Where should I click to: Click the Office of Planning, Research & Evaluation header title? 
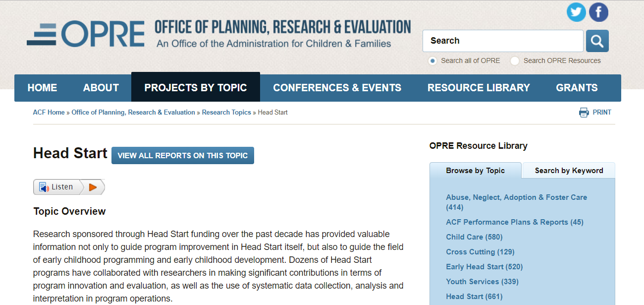coord(283,27)
